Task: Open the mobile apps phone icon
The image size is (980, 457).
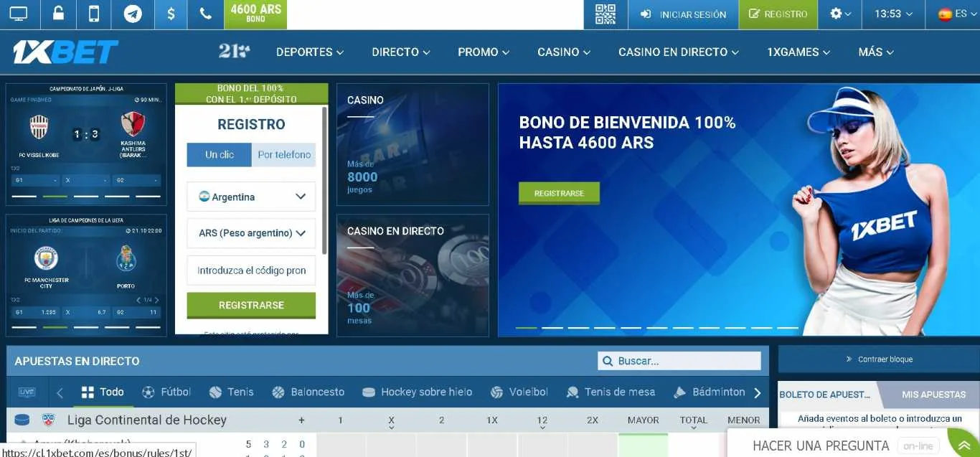Action: pyautogui.click(x=94, y=14)
